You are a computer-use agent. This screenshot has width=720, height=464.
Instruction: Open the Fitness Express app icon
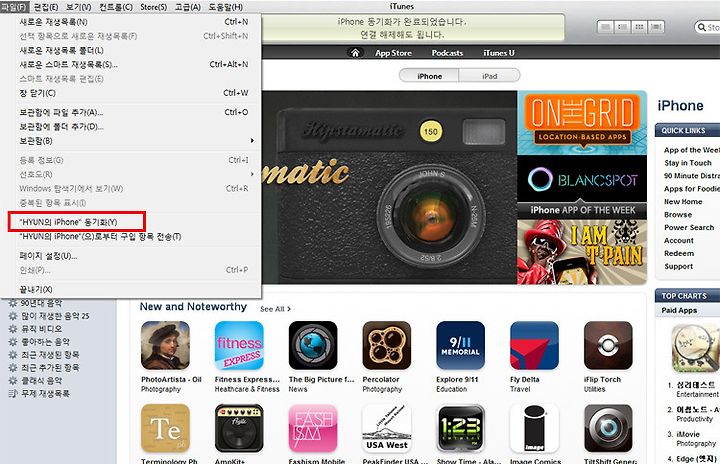pos(239,345)
